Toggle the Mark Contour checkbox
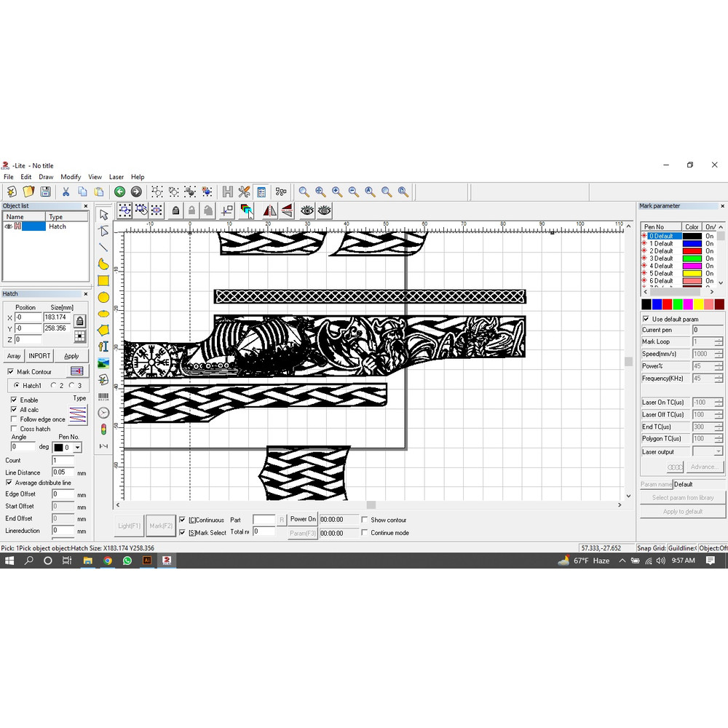The height and width of the screenshot is (728, 728). point(11,372)
